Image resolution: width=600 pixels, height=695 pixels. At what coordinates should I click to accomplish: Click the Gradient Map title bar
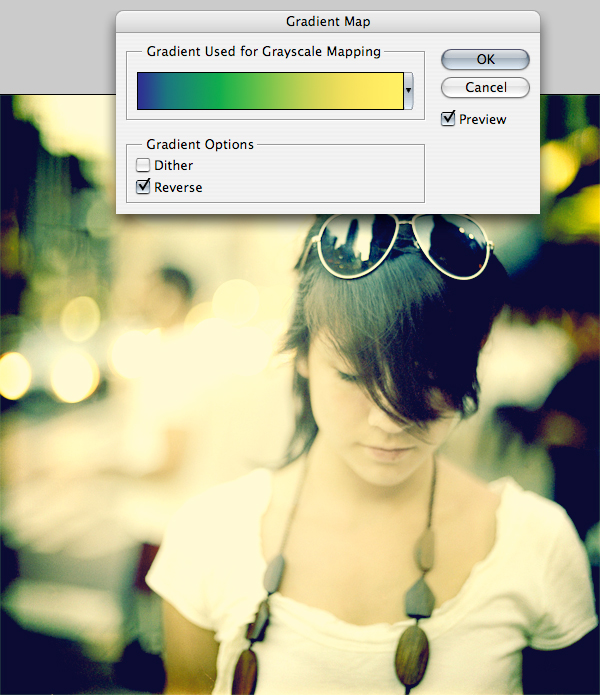(328, 21)
